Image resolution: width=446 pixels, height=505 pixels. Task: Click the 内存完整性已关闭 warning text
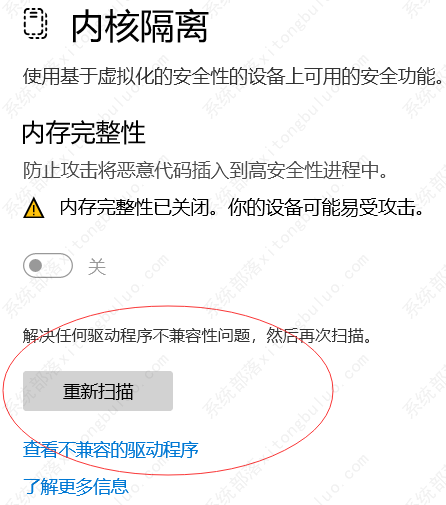pyautogui.click(x=135, y=208)
